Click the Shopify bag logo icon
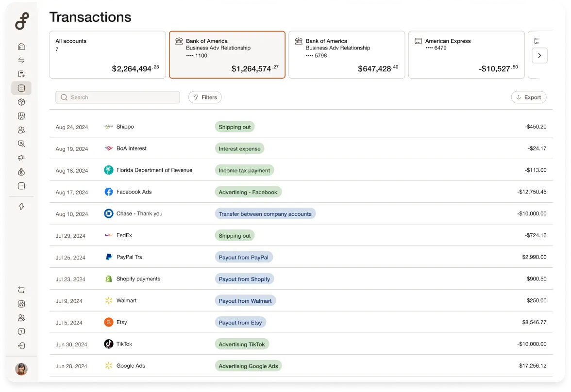 [x=109, y=279]
